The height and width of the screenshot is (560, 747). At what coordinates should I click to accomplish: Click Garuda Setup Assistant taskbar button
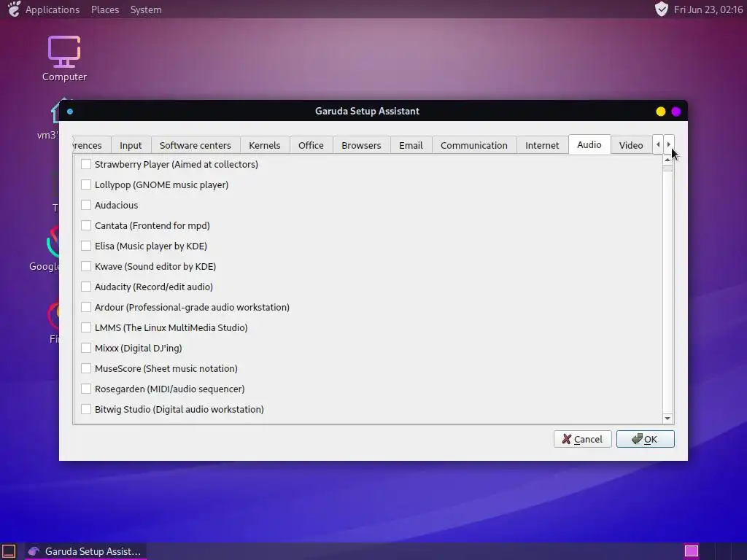coord(86,551)
